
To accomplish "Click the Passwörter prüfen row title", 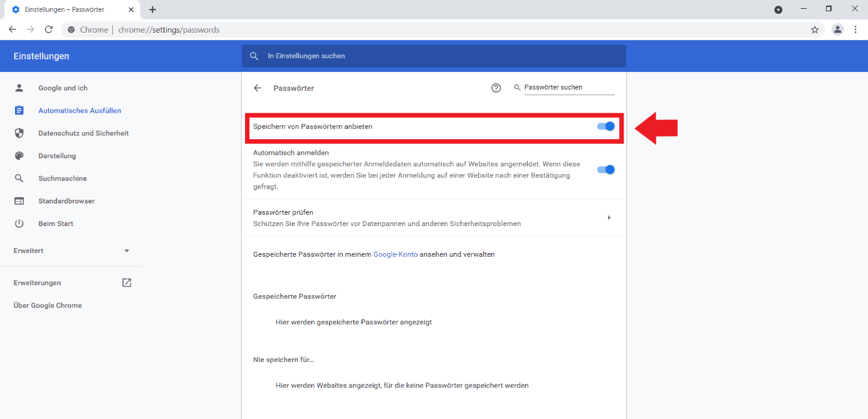I will (283, 212).
